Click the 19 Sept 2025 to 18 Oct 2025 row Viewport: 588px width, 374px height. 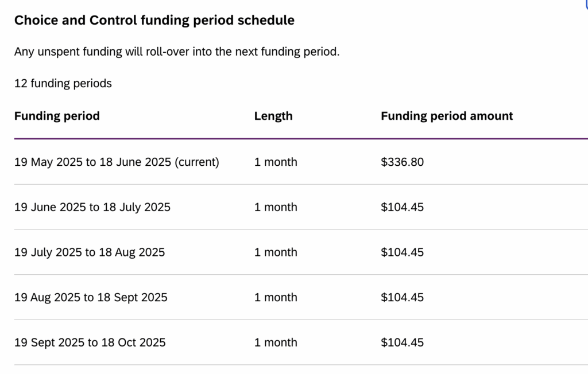click(301, 342)
